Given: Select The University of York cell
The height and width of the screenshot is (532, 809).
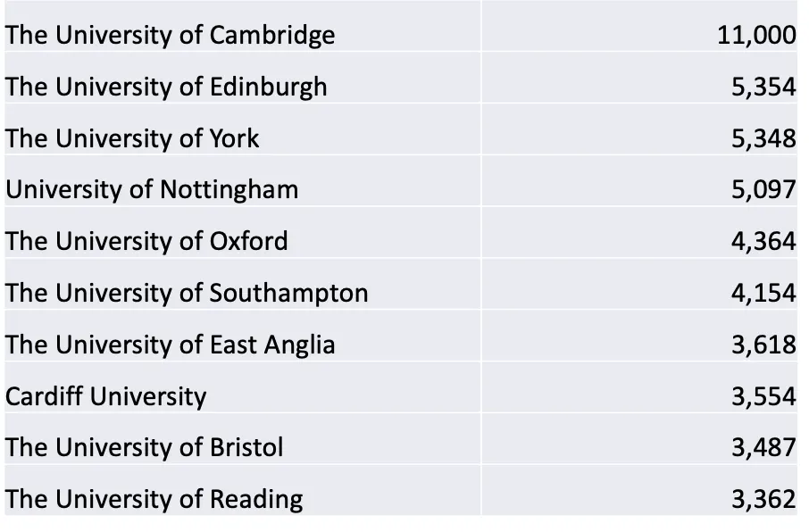Looking at the screenshot, I should pyautogui.click(x=243, y=129).
